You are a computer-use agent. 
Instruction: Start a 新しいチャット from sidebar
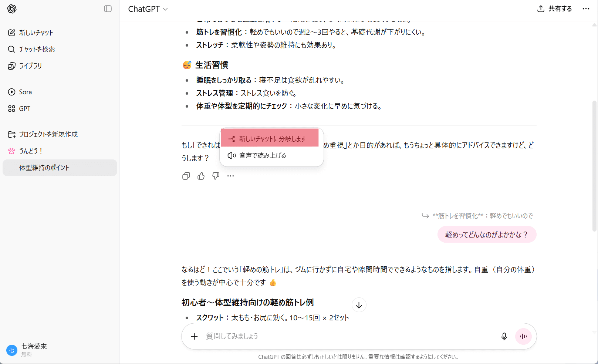(x=36, y=33)
